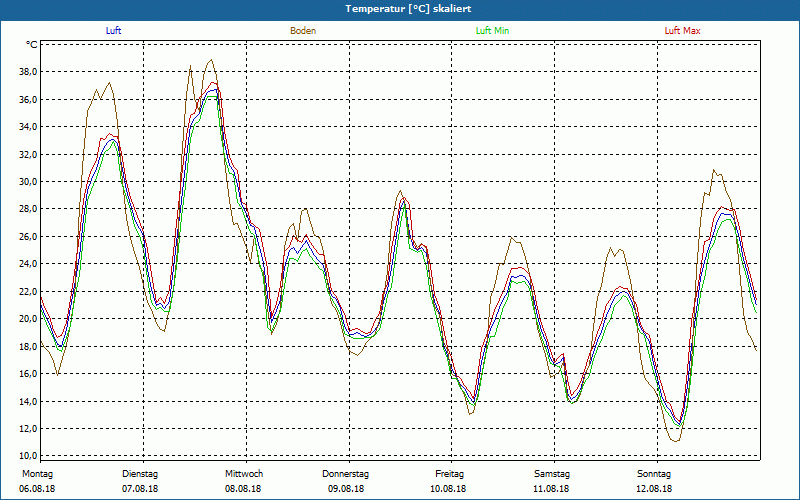Click the 10,0 y-axis value
Screen dimensions: 800x500
click(29, 456)
